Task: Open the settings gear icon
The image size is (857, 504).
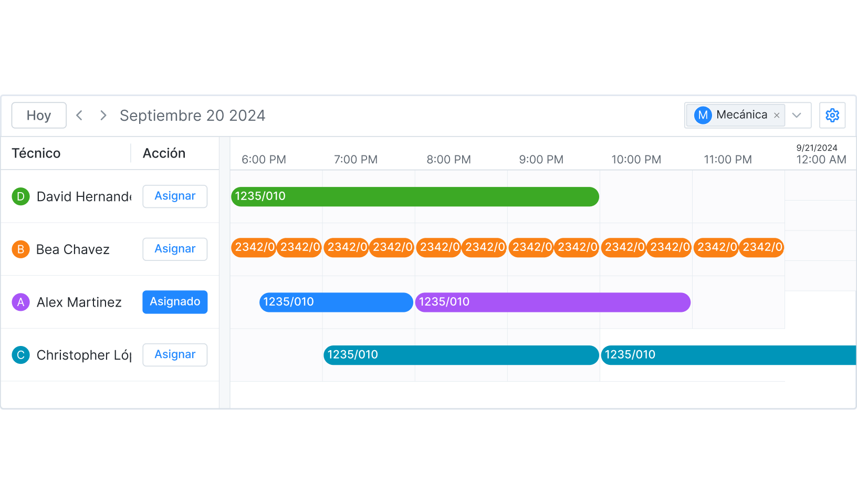Action: tap(832, 115)
